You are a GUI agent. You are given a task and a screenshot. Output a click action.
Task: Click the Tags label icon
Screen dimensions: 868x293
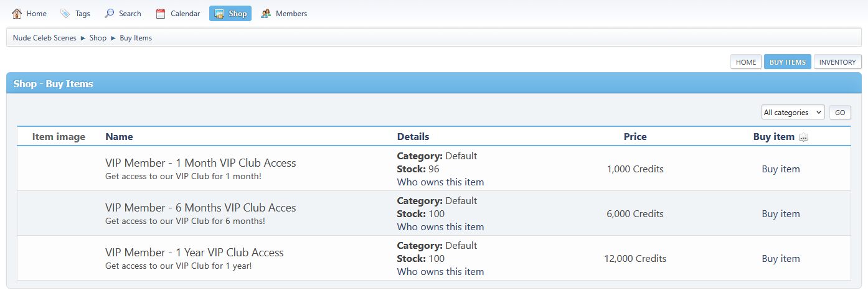(65, 14)
